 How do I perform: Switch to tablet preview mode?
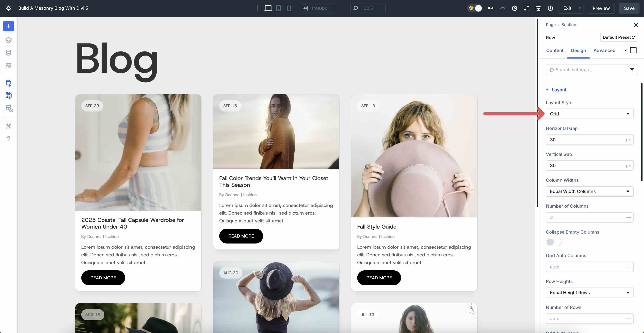coord(279,8)
